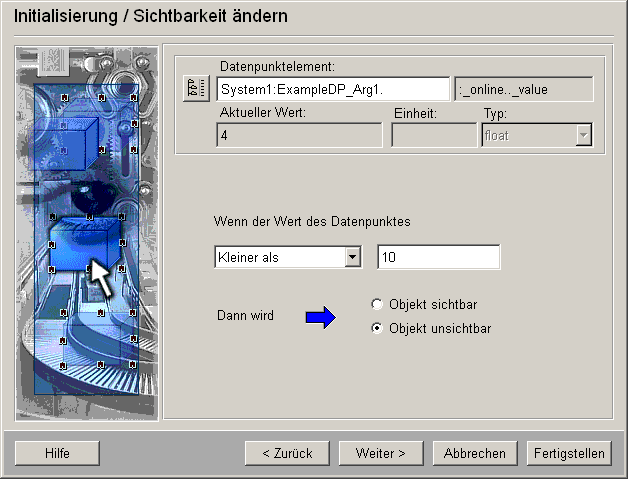The width and height of the screenshot is (628, 479).
Task: Click the Datenpunktelement field System1:ExampleDP_Arg1.
Action: tap(333, 89)
